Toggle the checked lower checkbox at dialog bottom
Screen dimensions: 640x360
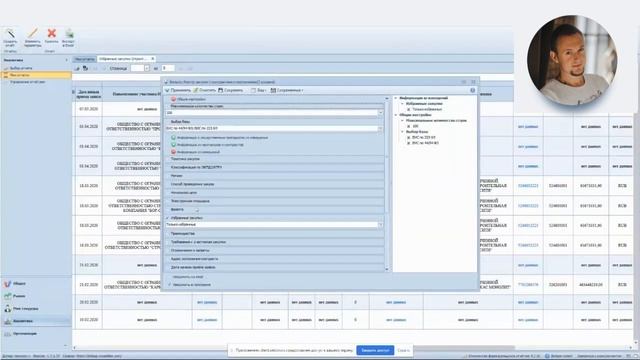(x=170, y=284)
